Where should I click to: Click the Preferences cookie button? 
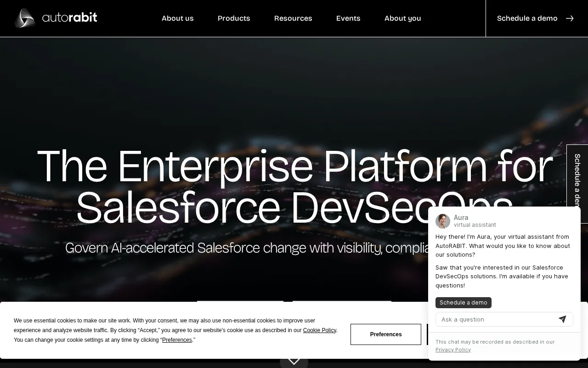(x=386, y=334)
